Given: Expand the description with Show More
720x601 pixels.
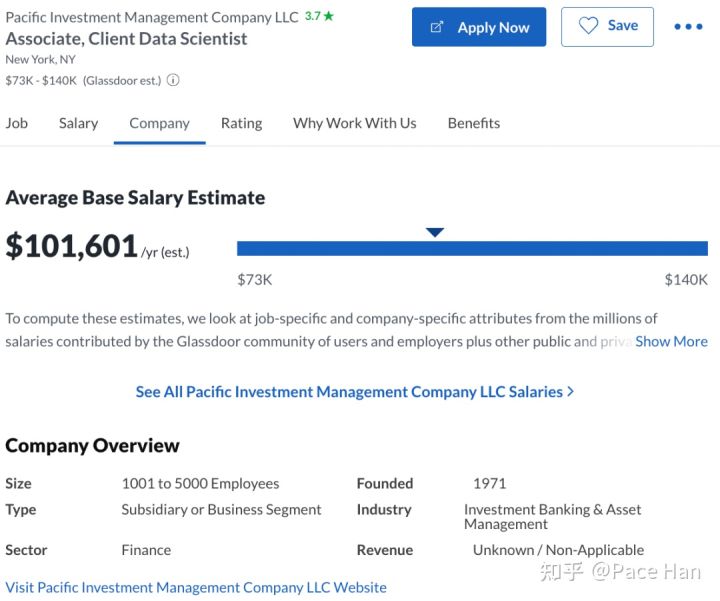Looking at the screenshot, I should coord(671,342).
